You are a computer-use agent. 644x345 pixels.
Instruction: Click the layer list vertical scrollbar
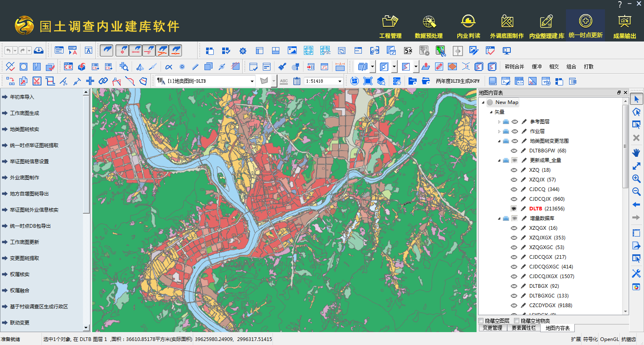pos(625,146)
